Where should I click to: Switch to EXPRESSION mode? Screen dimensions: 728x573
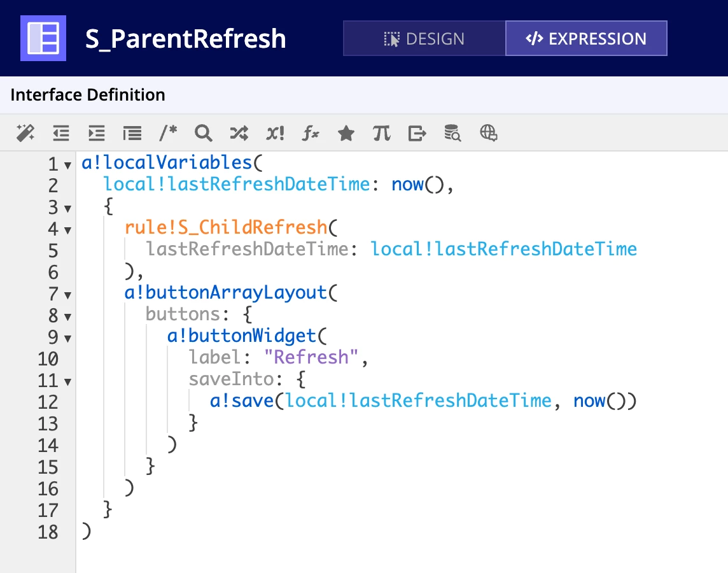point(586,39)
